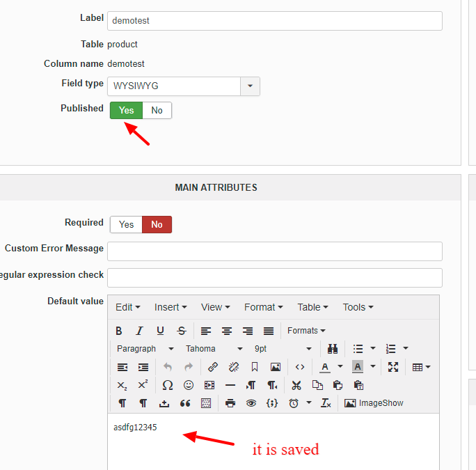Toggle underline formatting in editor
This screenshot has width=476, height=470.
(160, 331)
